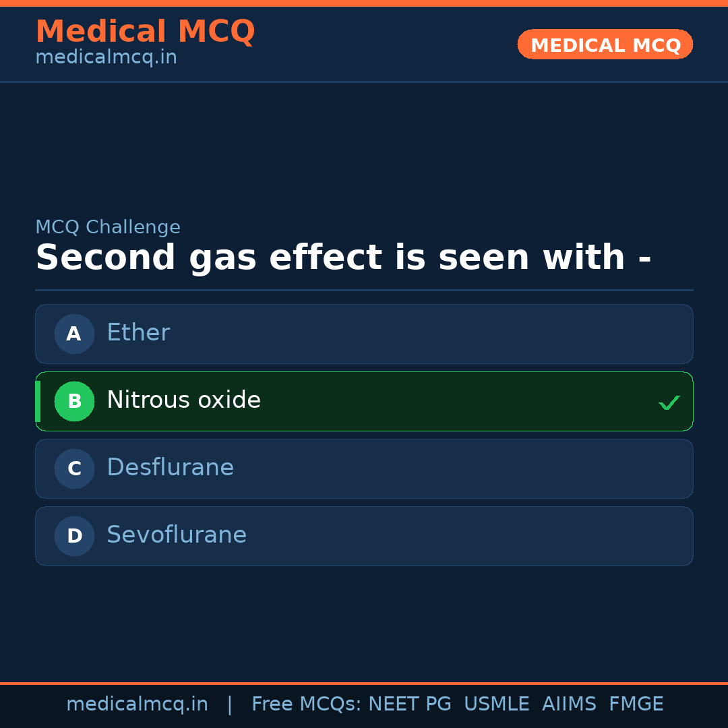Viewport: 728px width, 728px height.
Task: Click the letter D circle icon
Action: pyautogui.click(x=74, y=536)
